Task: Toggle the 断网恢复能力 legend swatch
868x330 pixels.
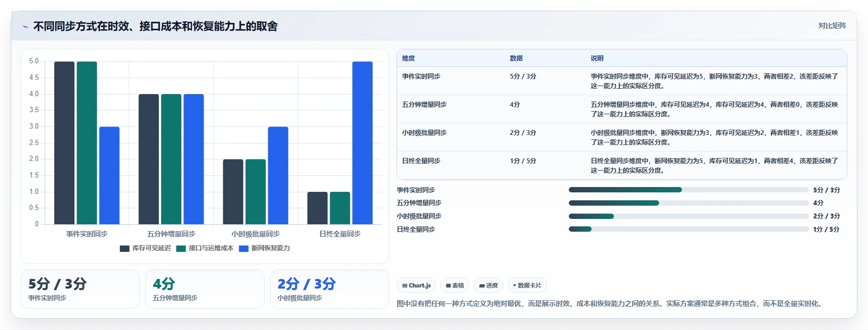Action: (x=244, y=248)
